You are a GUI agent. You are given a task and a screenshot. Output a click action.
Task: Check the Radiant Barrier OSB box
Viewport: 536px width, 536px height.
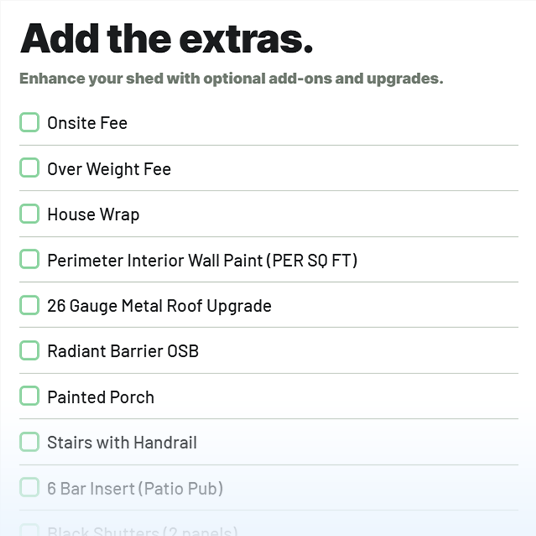29,350
